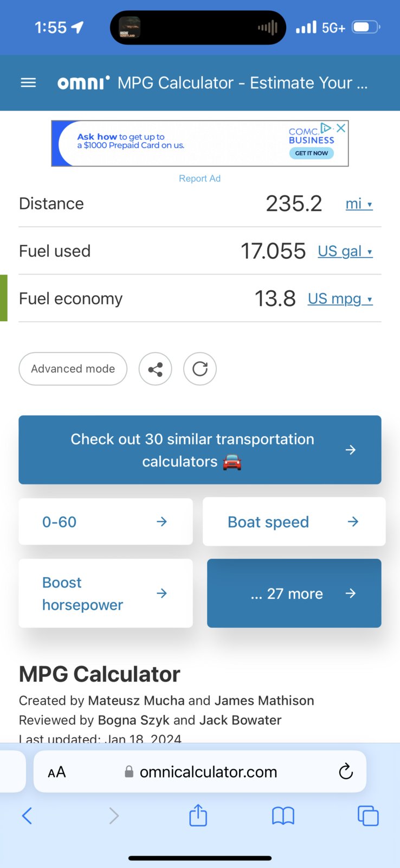This screenshot has height=868, width=400.
Task: Reload page in Safari address bar
Action: click(346, 771)
